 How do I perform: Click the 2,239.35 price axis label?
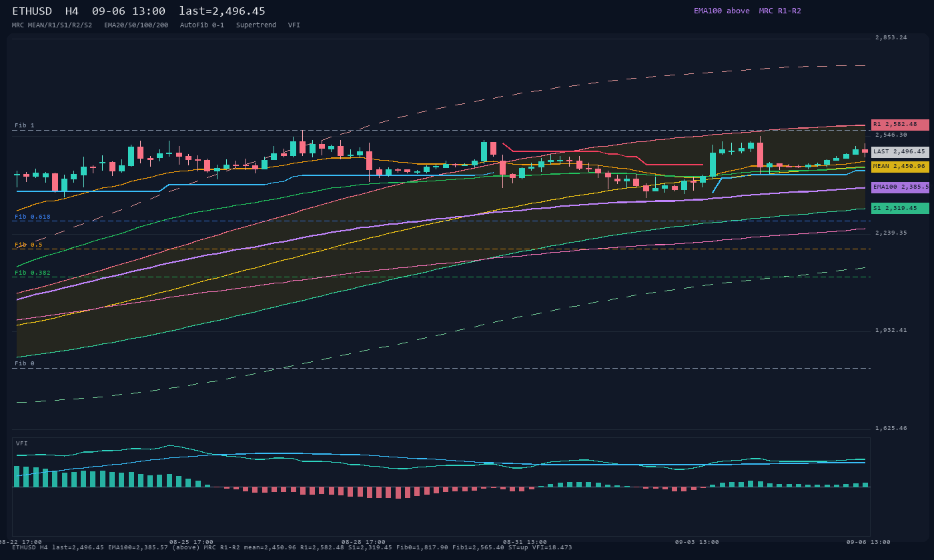(891, 233)
